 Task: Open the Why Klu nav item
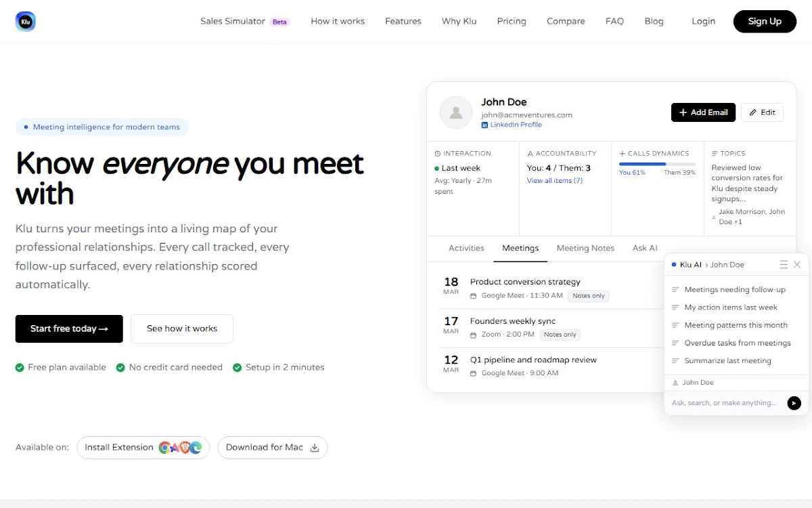(459, 22)
